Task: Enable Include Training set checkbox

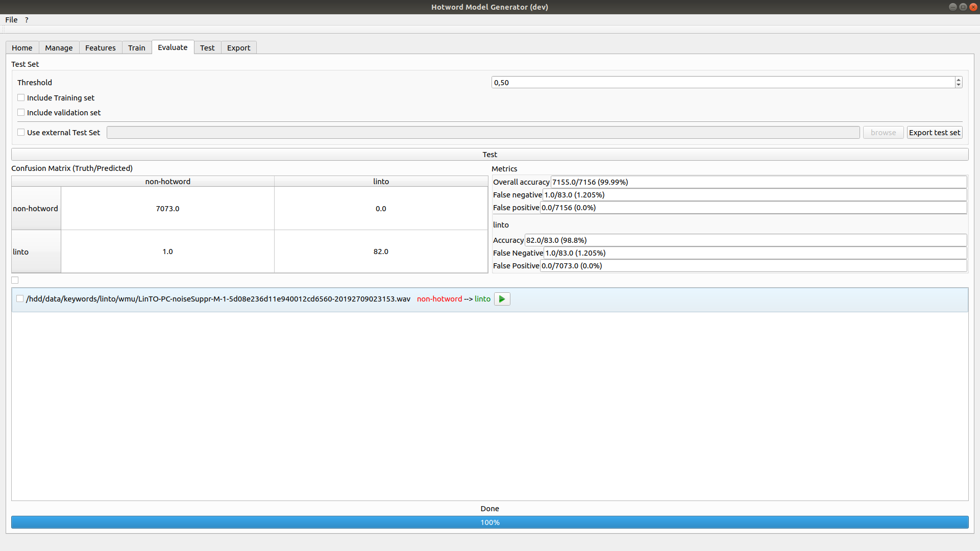Action: (21, 97)
